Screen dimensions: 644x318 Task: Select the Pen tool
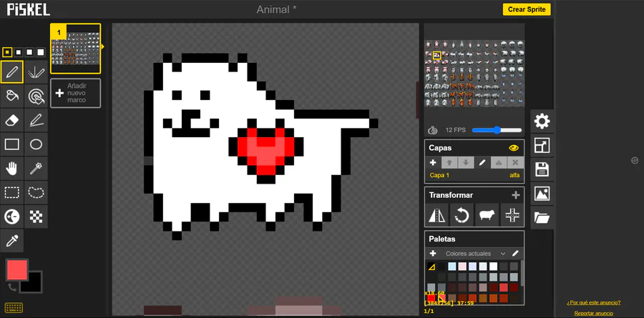pyautogui.click(x=12, y=71)
